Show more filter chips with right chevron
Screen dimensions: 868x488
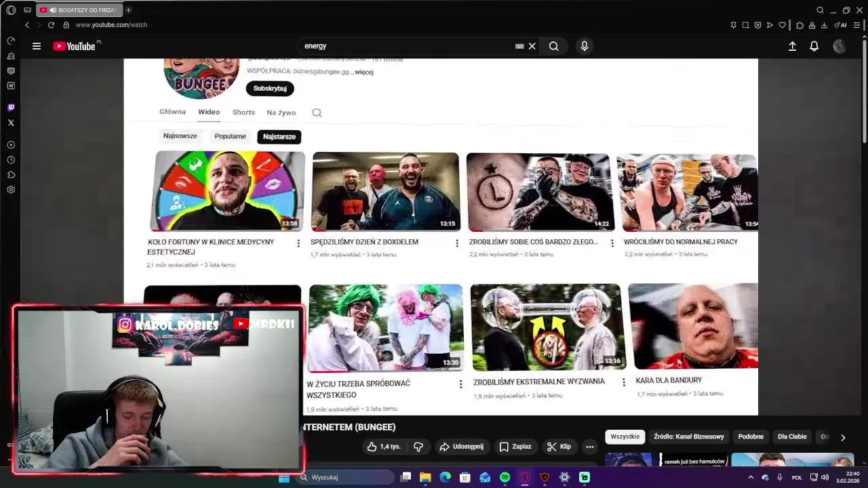pyautogui.click(x=843, y=437)
